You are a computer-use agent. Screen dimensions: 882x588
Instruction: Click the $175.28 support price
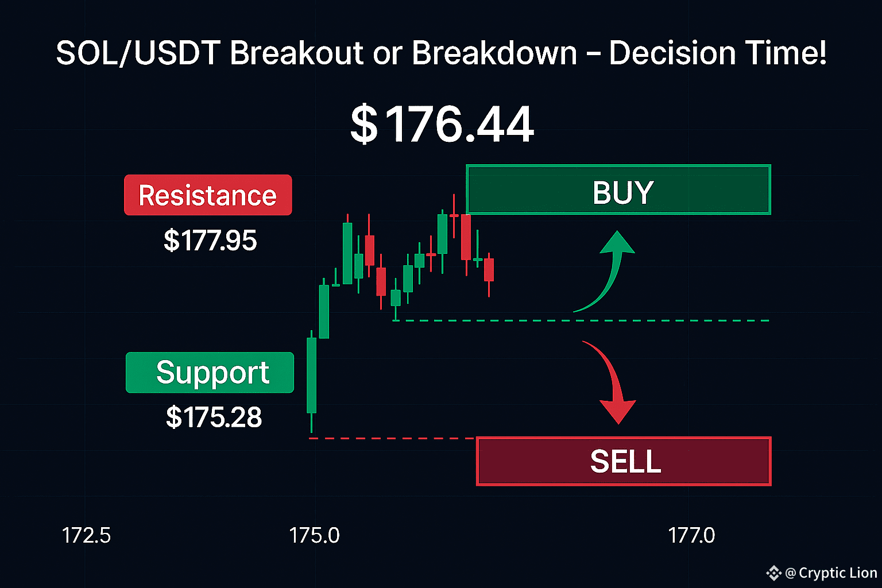pyautogui.click(x=214, y=417)
